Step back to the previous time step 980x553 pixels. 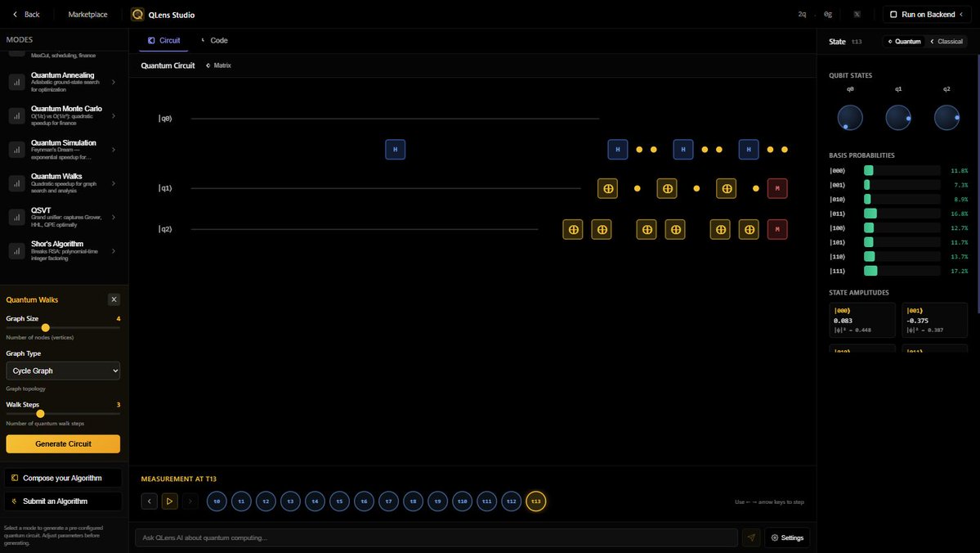click(x=150, y=501)
